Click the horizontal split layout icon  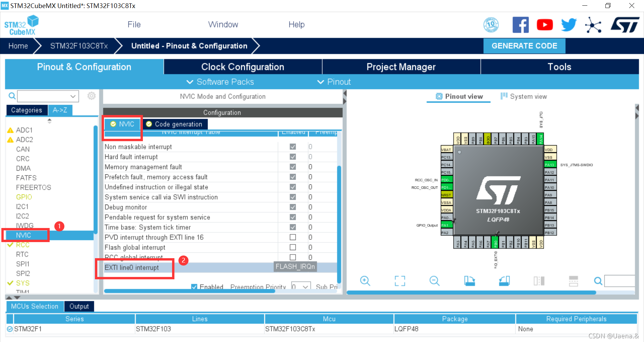574,281
